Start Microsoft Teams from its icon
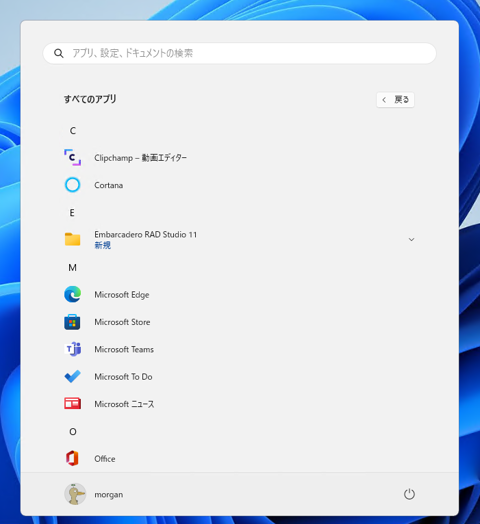Screen dimensions: 480x524 click(73, 349)
